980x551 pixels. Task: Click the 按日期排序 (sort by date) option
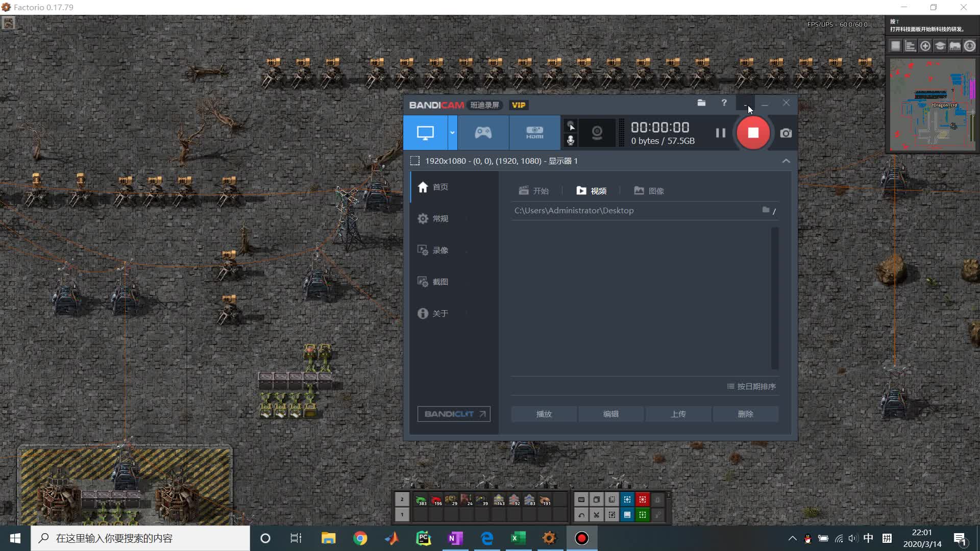[751, 386]
